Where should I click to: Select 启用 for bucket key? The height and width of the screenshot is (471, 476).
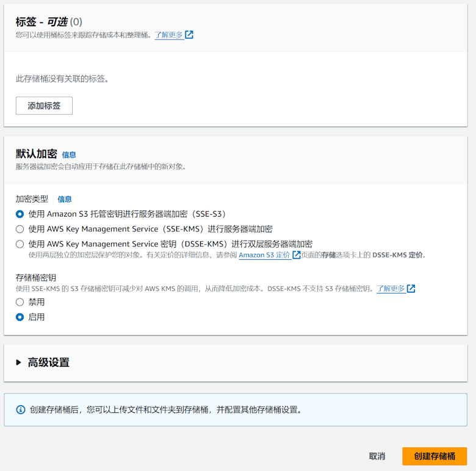coord(20,317)
